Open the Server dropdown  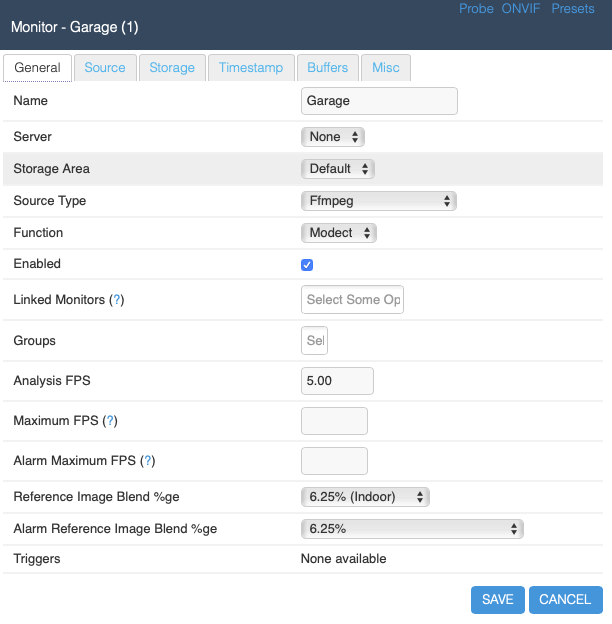(333, 137)
